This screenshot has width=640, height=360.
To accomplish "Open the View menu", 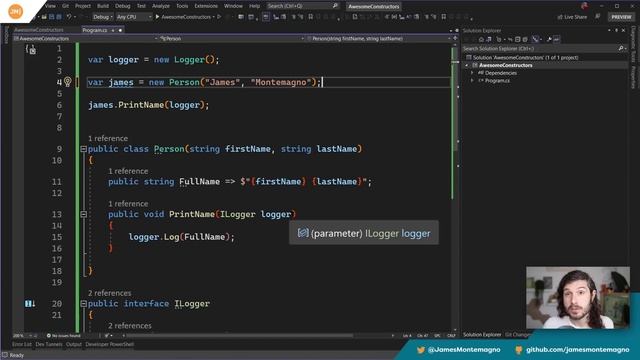I will pyautogui.click(x=51, y=6).
